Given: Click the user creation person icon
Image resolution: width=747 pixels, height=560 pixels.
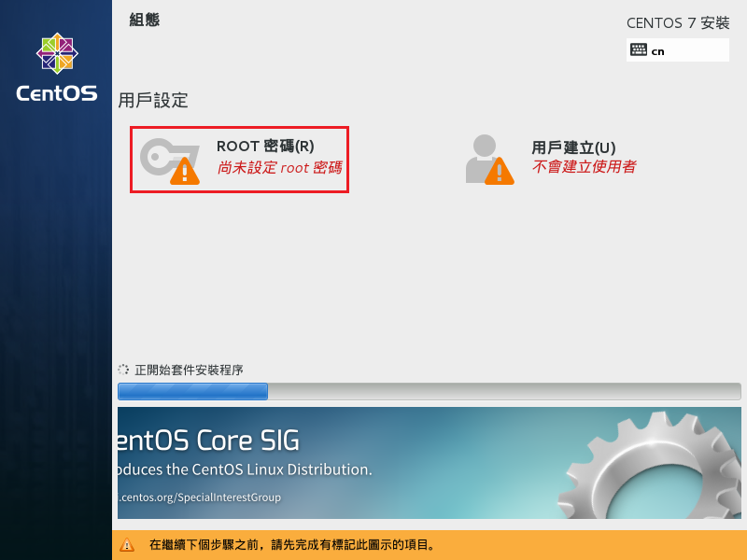Looking at the screenshot, I should click(489, 160).
